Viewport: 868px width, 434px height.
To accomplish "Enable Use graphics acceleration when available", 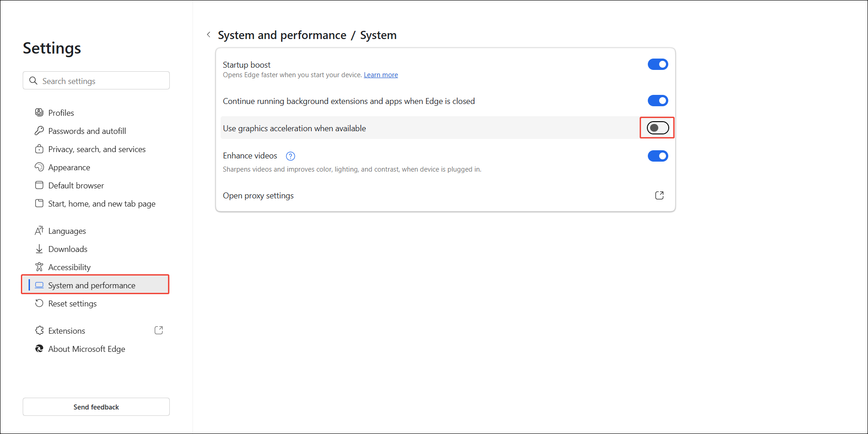I will (x=656, y=128).
